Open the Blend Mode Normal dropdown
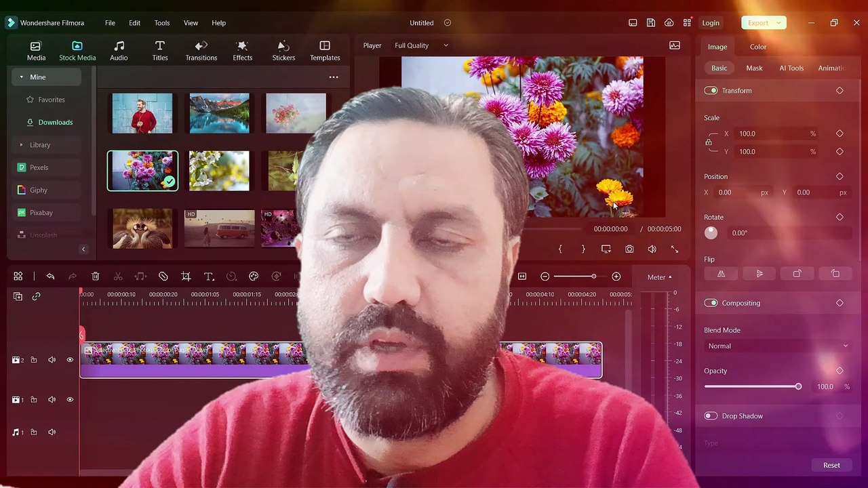 click(x=778, y=346)
